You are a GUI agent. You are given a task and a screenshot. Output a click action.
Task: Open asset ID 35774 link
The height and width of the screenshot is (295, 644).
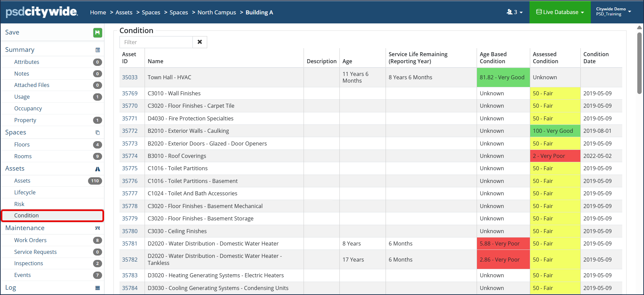pos(130,156)
